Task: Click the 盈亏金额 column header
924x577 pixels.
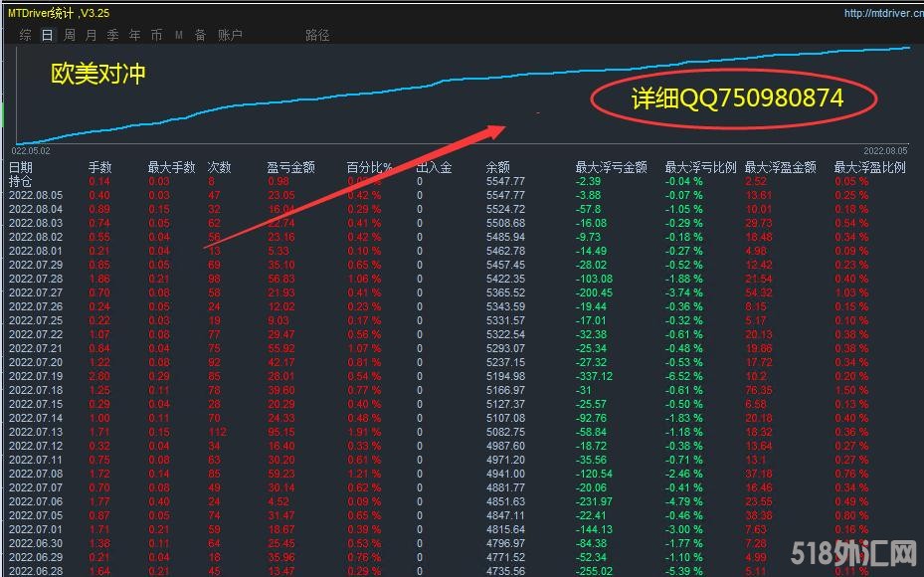Action: [x=290, y=167]
